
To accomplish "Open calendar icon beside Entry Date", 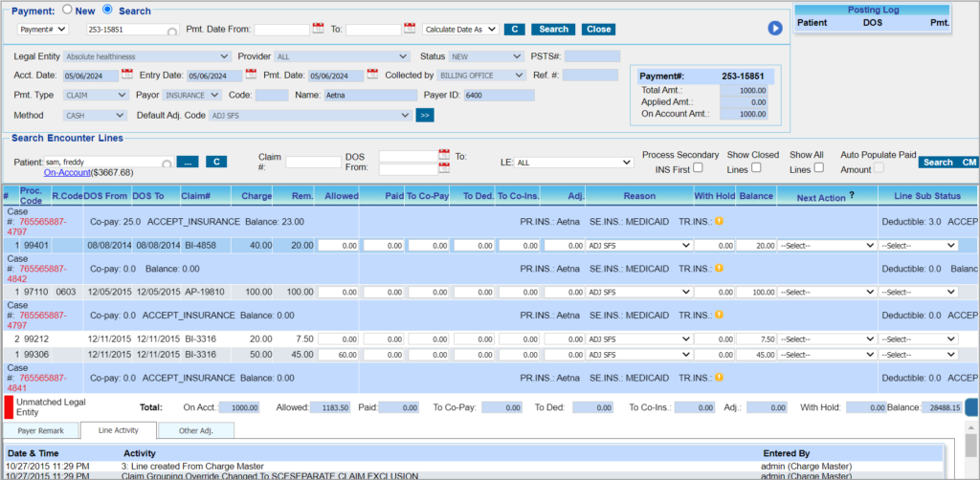I will [x=251, y=76].
